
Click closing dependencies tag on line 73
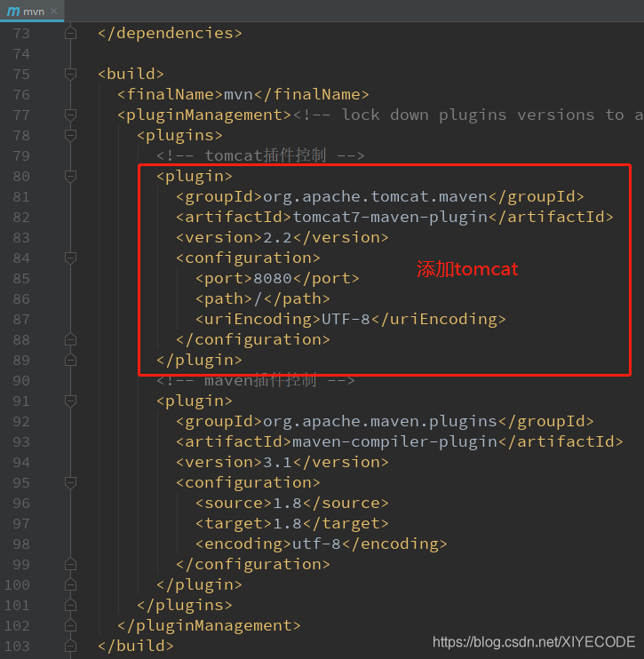tap(170, 33)
